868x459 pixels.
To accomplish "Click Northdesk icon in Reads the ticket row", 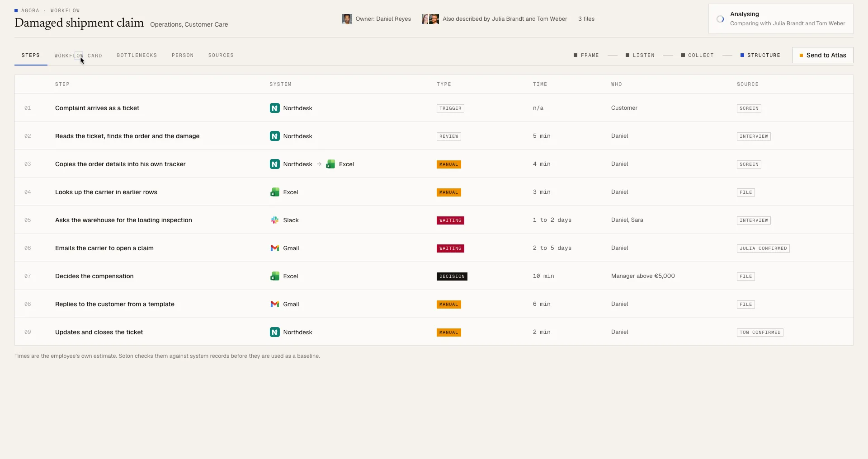I will 274,136.
